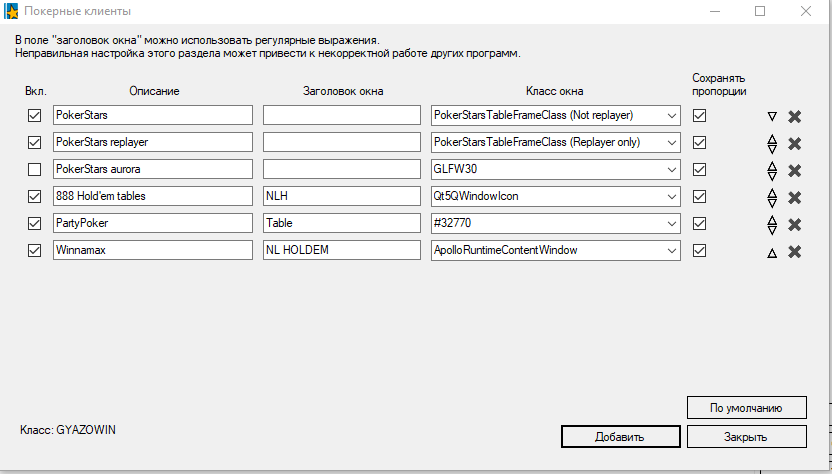Screen dimensions: 832x474
Task: Click the Добавить button
Action: tap(620, 437)
